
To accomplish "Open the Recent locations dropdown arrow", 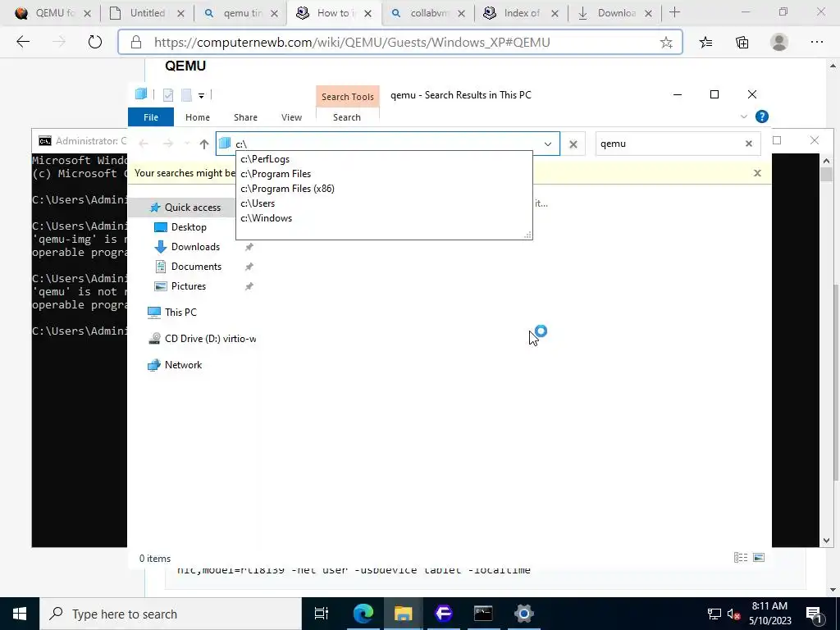I will [186, 144].
